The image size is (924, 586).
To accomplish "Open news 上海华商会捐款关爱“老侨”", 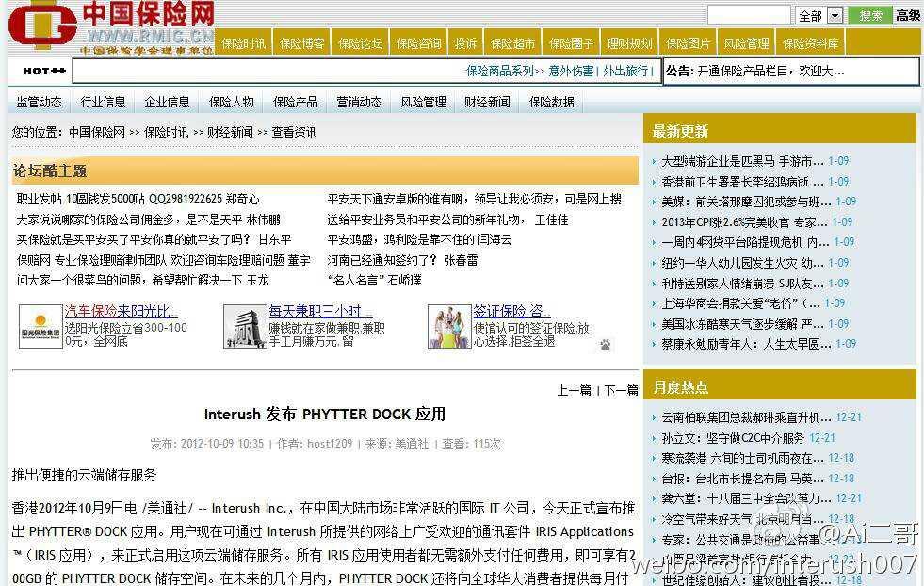I will coord(740,303).
